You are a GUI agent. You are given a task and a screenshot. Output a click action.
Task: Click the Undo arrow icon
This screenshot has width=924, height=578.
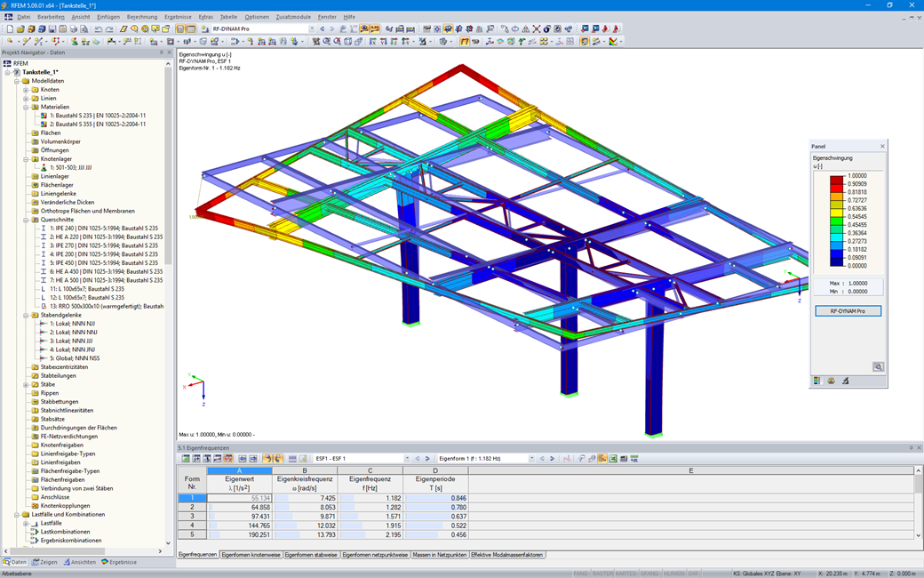97,29
